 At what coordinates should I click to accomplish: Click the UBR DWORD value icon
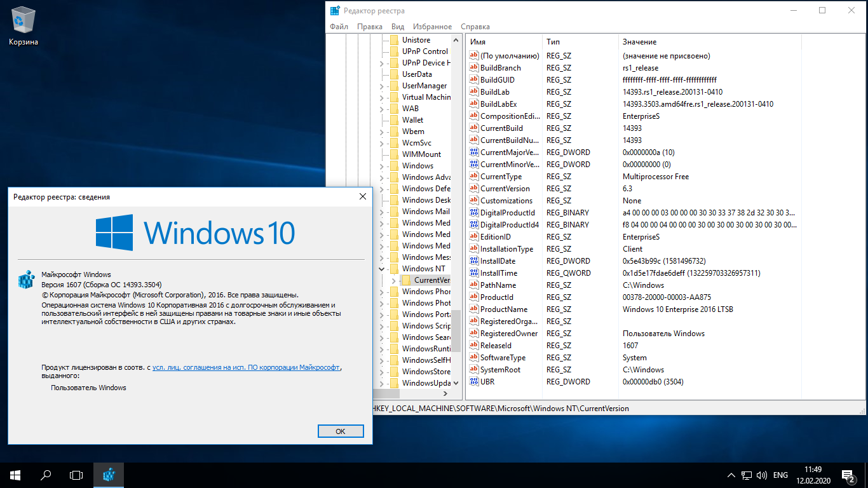point(473,382)
